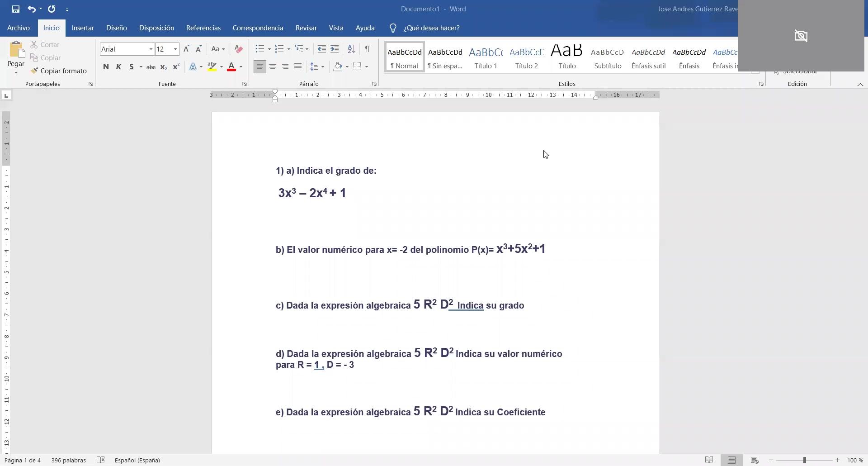This screenshot has width=868, height=466.
Task: Open the change case Aa dropdown
Action: point(217,49)
